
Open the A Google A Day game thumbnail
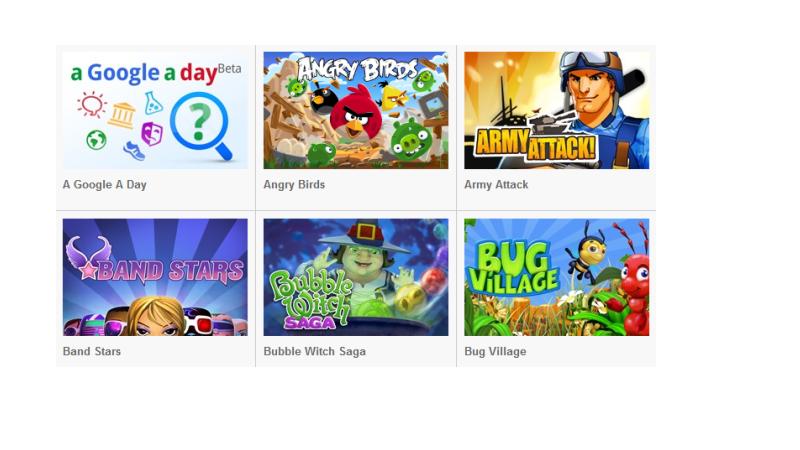(155, 110)
